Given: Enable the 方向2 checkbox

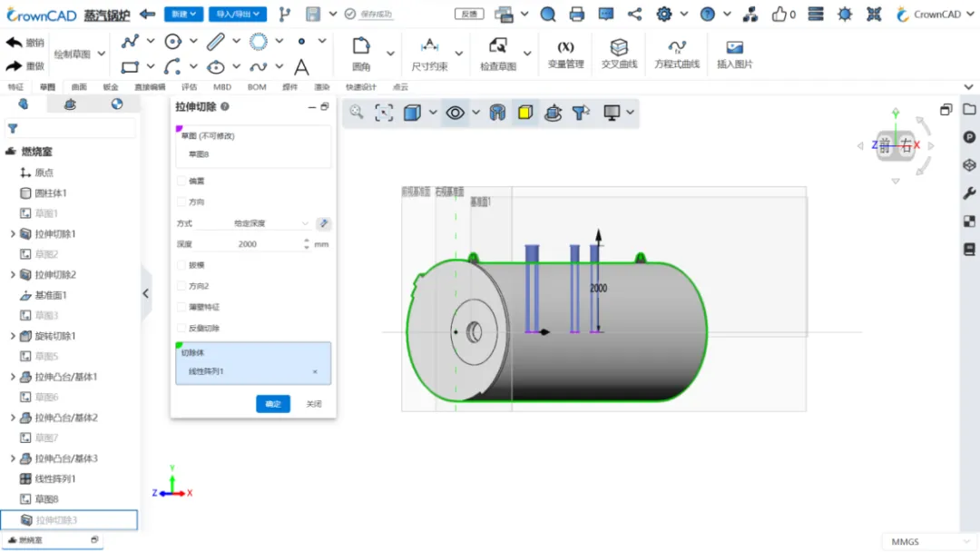Looking at the screenshot, I should [181, 286].
